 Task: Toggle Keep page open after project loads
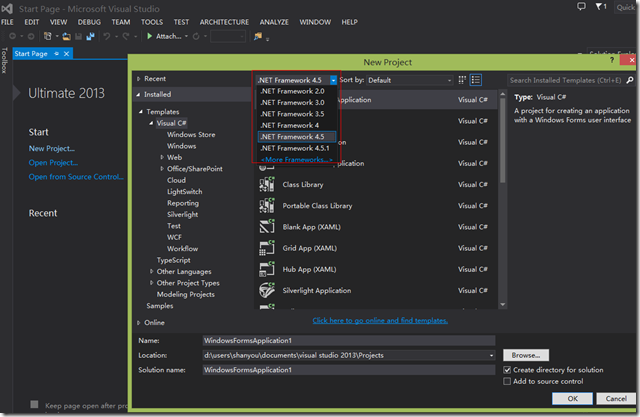[x=35, y=405]
